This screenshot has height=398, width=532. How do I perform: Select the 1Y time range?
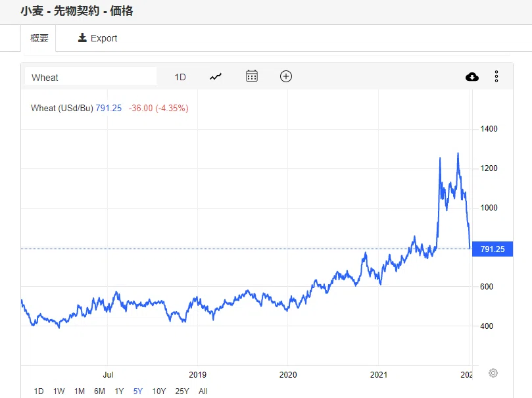(119, 391)
